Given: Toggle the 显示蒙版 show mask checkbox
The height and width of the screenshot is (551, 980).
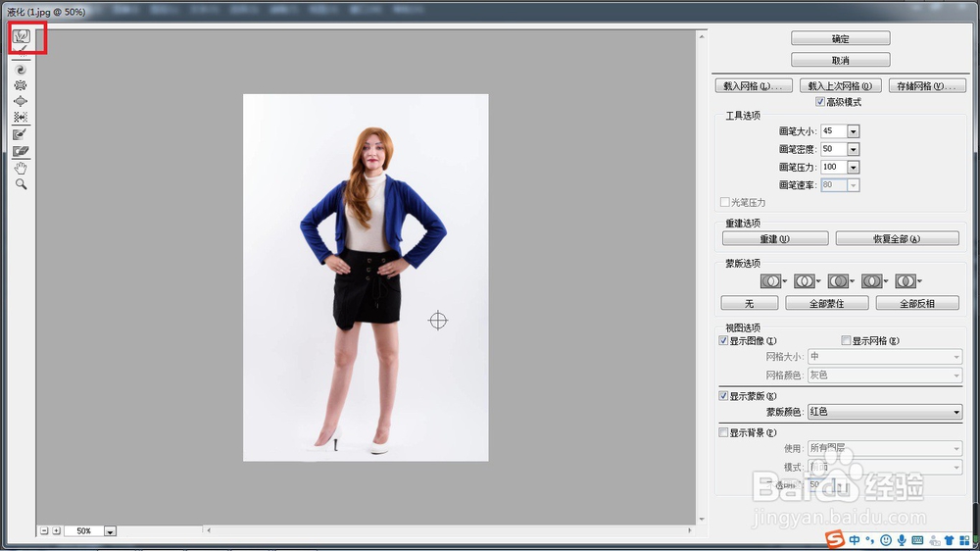Looking at the screenshot, I should pyautogui.click(x=724, y=396).
